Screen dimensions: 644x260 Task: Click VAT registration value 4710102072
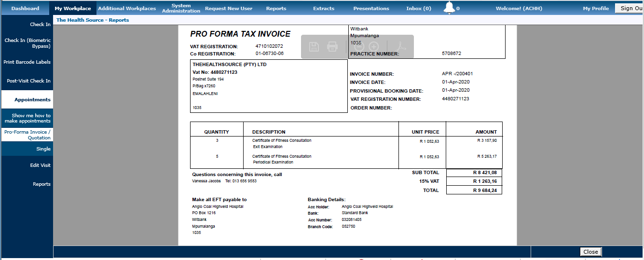[x=269, y=46]
